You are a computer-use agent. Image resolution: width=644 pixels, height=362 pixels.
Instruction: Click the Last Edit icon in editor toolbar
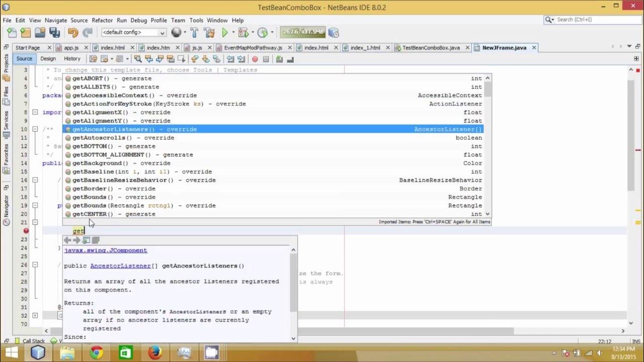93,59
